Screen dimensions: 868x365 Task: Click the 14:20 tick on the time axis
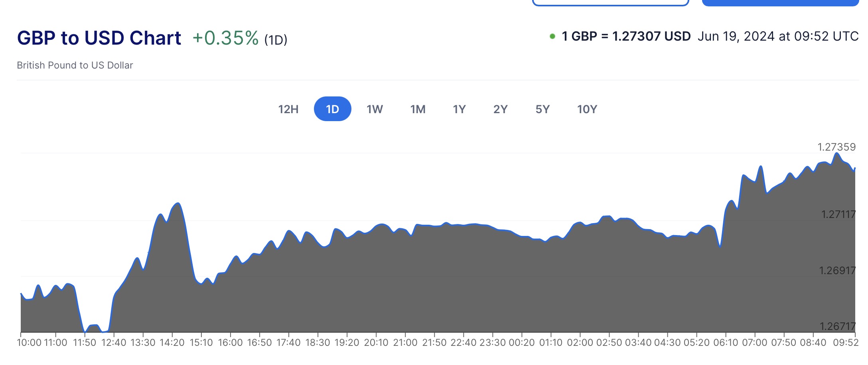(x=172, y=342)
